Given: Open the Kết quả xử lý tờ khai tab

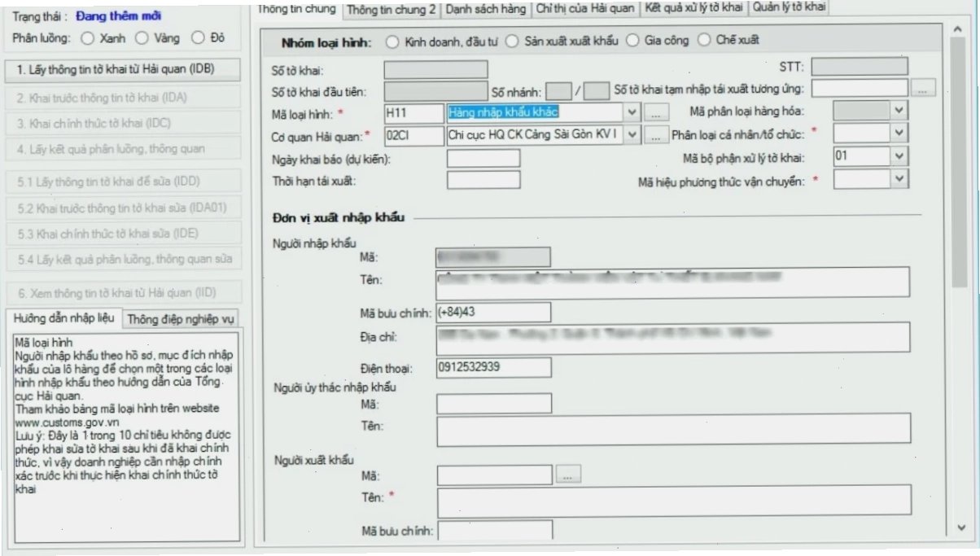Looking at the screenshot, I should coord(693,9).
